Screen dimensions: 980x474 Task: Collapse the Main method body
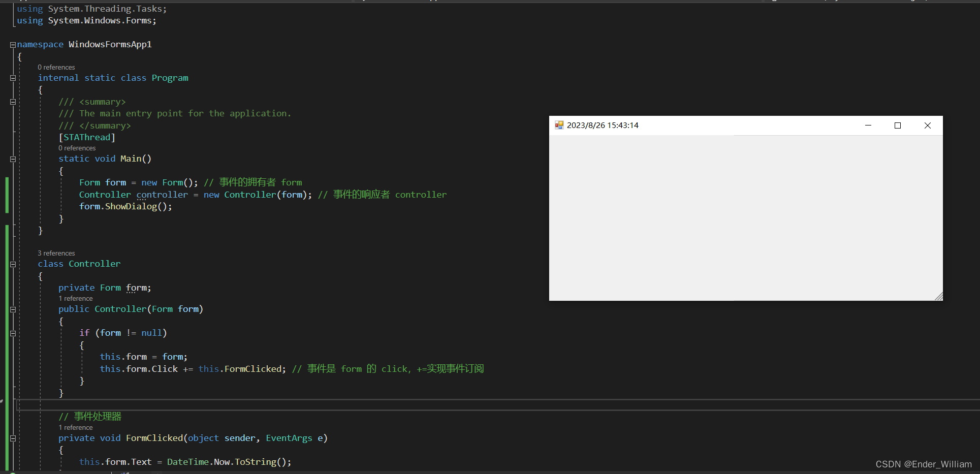coord(13,159)
